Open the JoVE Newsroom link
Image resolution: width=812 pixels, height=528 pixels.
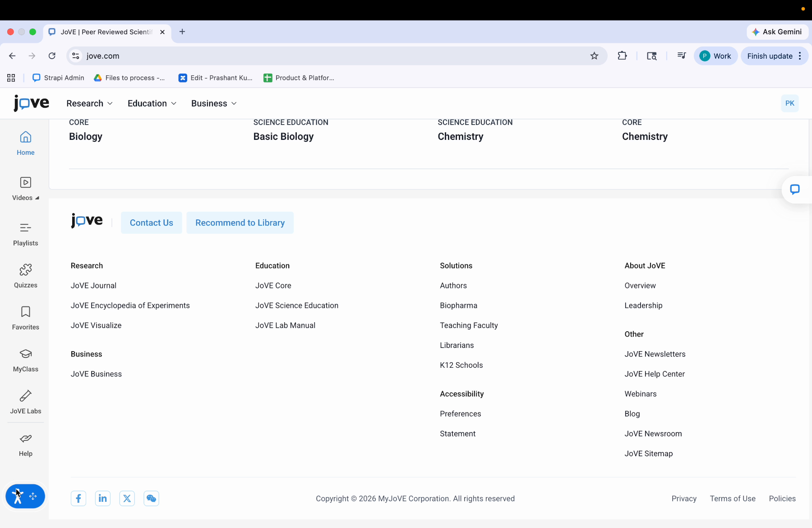[653, 434]
